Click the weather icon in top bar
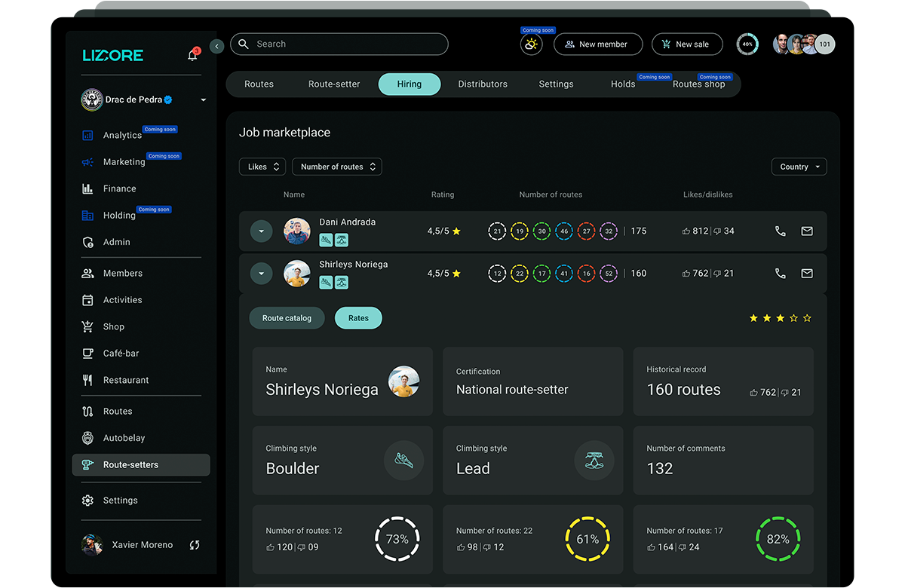905x588 pixels. [x=531, y=44]
